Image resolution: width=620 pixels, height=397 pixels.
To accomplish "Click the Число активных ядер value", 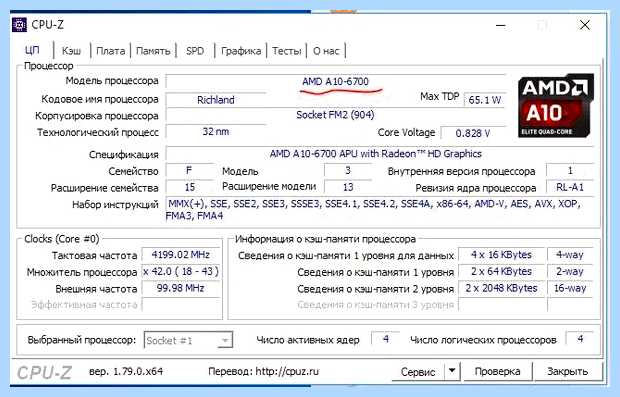I will pos(386,339).
